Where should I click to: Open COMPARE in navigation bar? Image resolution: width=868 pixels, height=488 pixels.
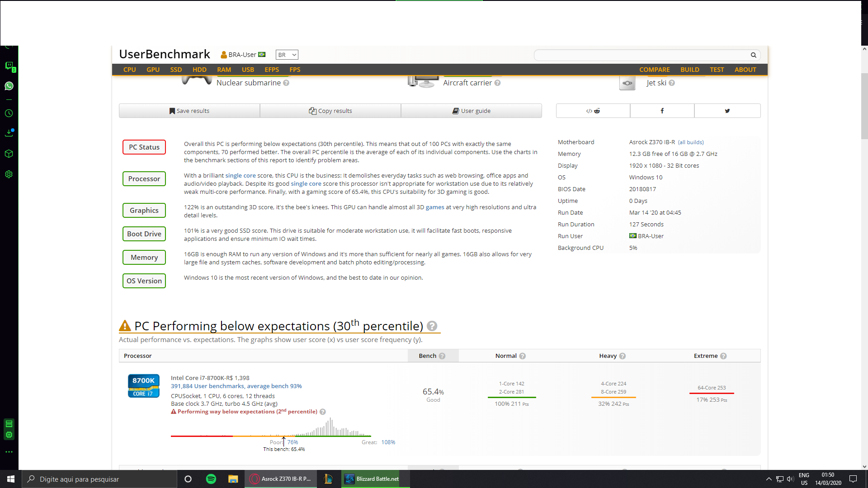654,70
